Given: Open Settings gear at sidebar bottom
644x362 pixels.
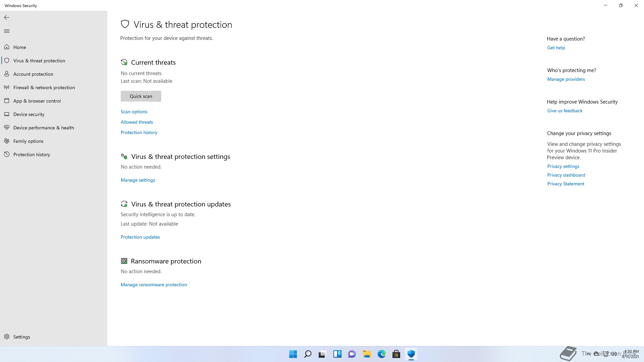Looking at the screenshot, I should 7,337.
